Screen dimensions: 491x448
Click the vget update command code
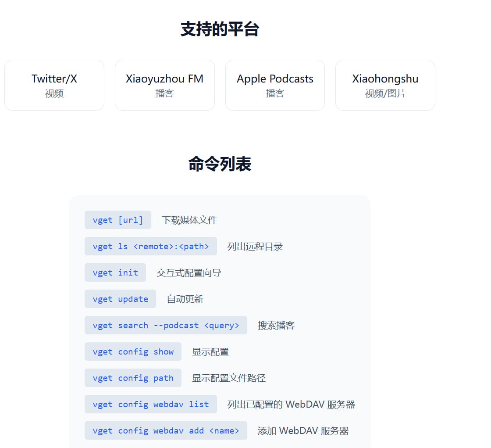point(120,299)
